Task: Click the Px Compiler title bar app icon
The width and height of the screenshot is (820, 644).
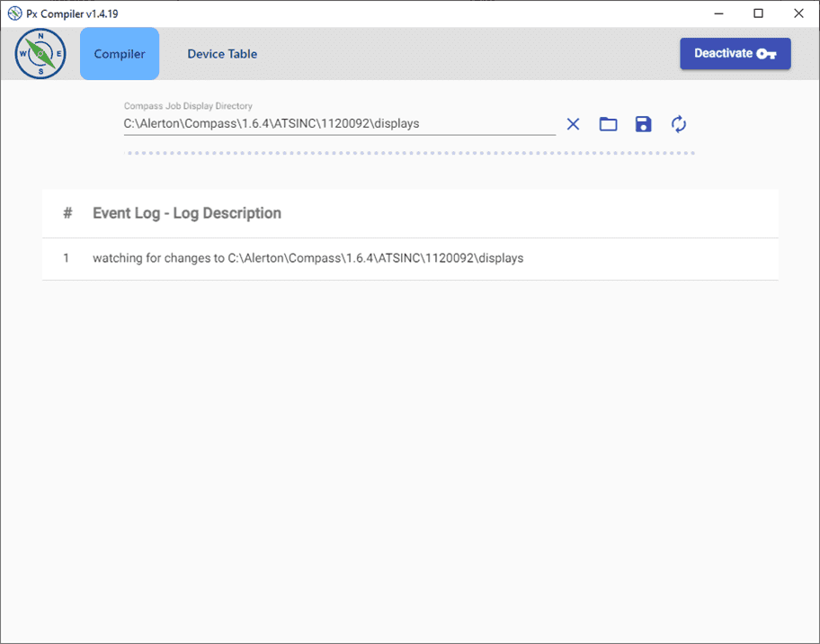Action: pyautogui.click(x=14, y=13)
